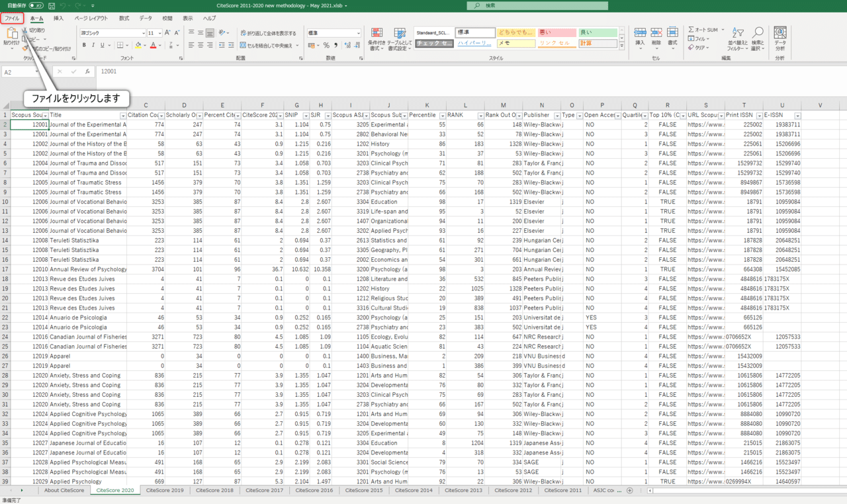Switch to the View (表示) tab

tap(188, 19)
